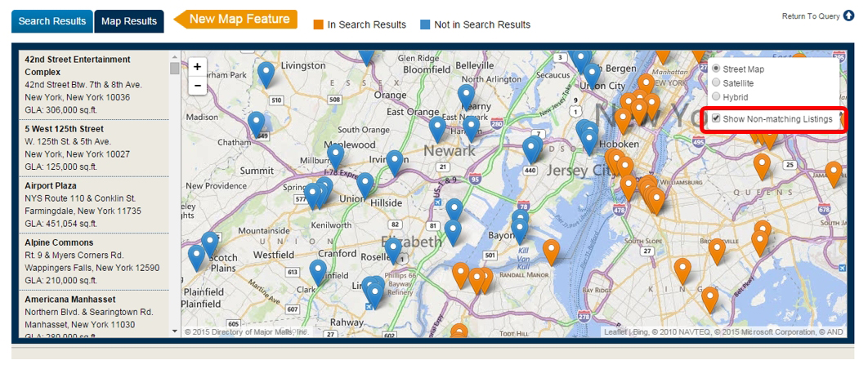Click the blue pin near Scotch Plains
Viewport: 868px width, 369px height.
pos(210,244)
